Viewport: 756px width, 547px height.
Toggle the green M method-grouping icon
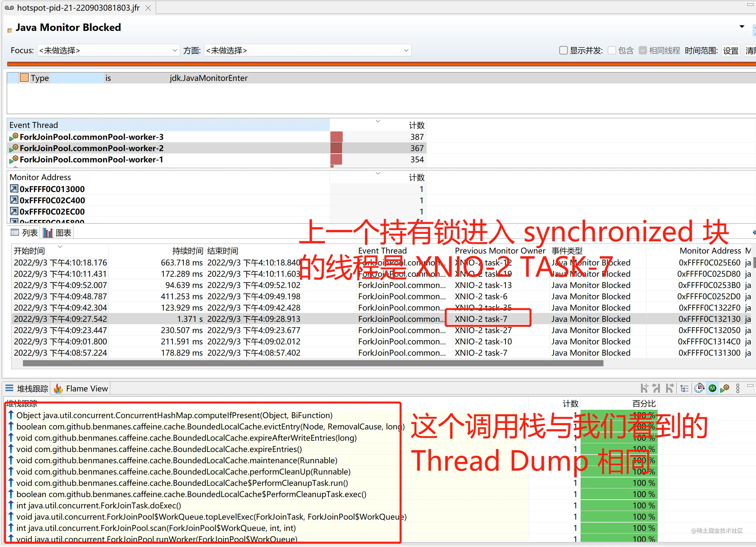pyautogui.click(x=712, y=389)
